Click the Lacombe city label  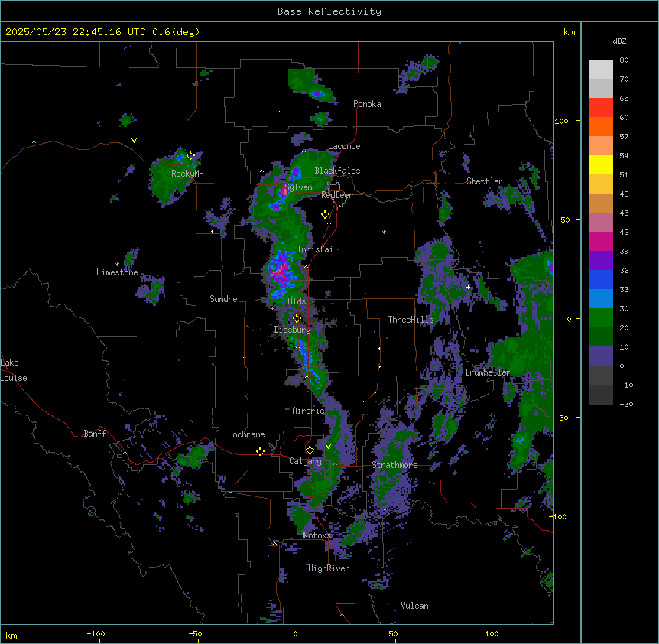pyautogui.click(x=344, y=146)
